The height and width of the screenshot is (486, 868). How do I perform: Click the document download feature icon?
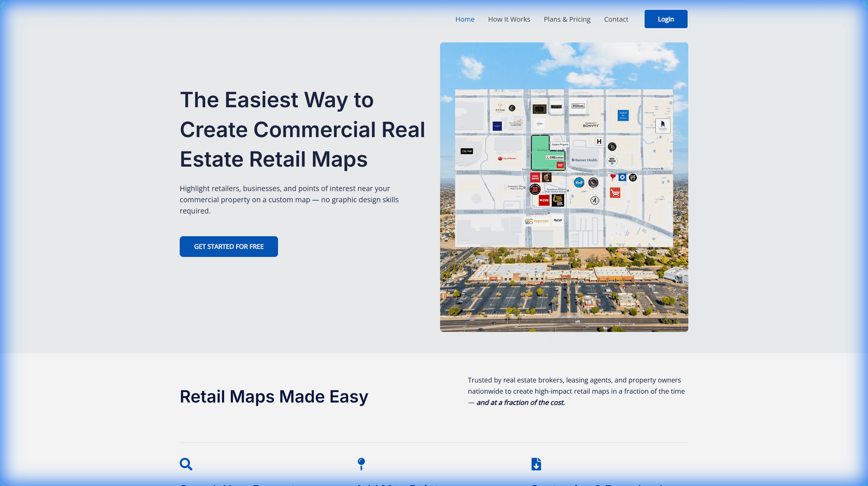tap(536, 463)
